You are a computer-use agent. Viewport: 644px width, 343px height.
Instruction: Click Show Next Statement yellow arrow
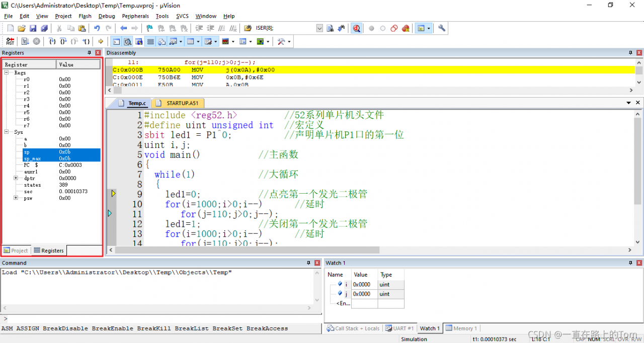[x=101, y=41]
